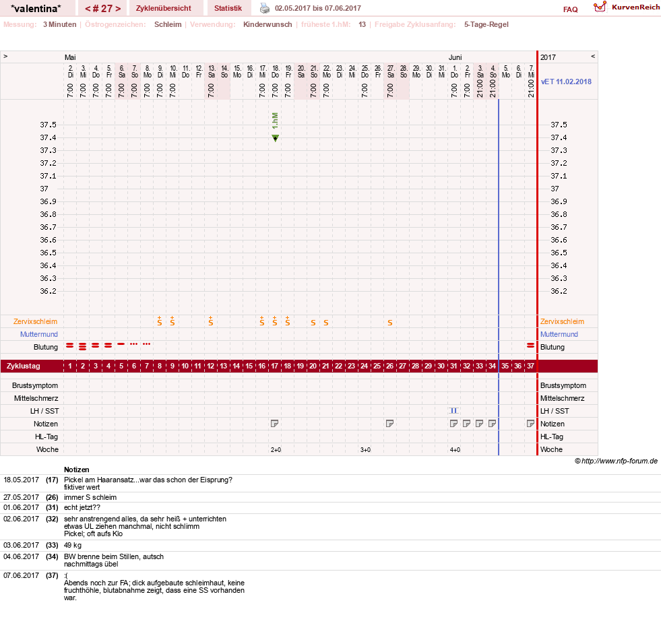Click the next cycle arrow after #27
Screen dimensions: 661x644
pyautogui.click(x=118, y=9)
